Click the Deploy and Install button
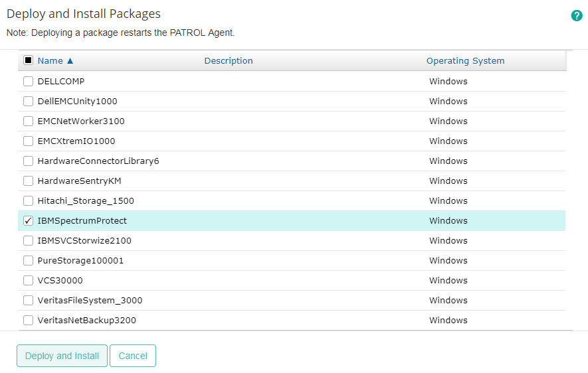This screenshot has height=373, width=588. [62, 356]
